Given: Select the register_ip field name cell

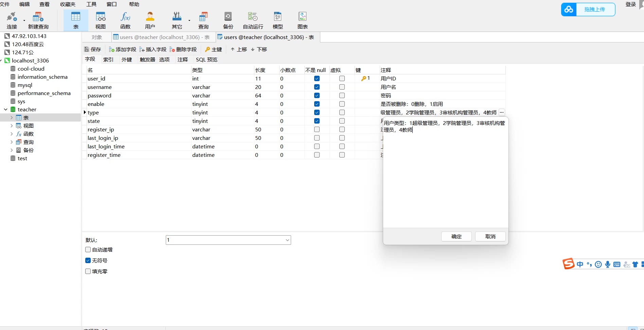Looking at the screenshot, I should [x=101, y=130].
